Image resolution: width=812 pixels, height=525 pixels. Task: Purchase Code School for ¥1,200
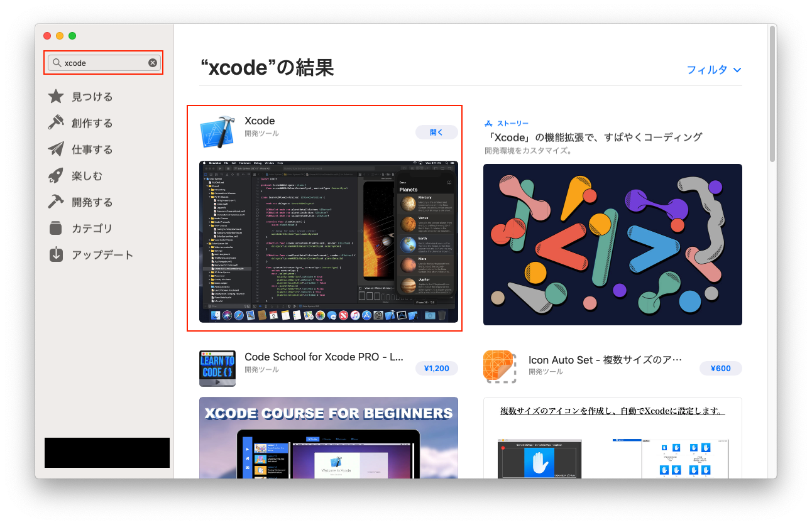[436, 368]
